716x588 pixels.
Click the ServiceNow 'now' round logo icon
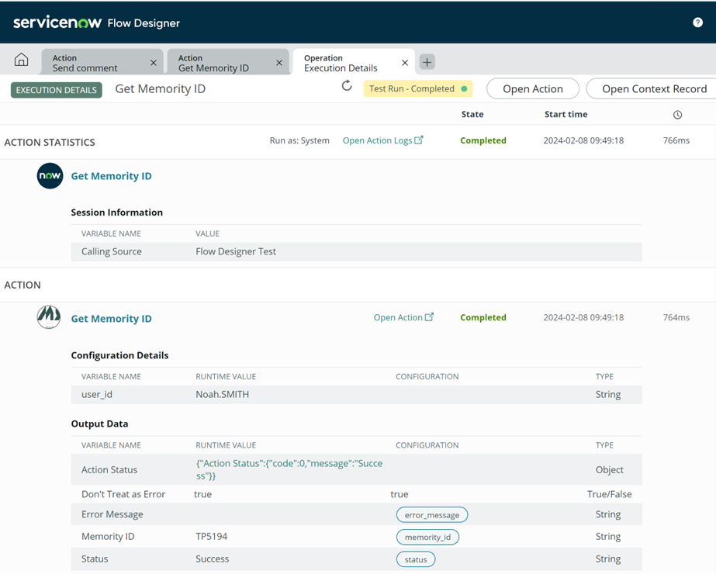click(50, 176)
